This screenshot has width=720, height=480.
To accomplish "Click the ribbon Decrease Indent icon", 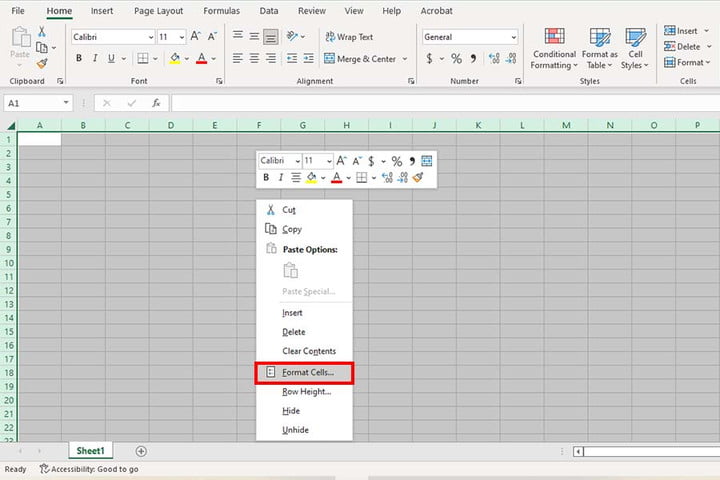I will [x=292, y=58].
